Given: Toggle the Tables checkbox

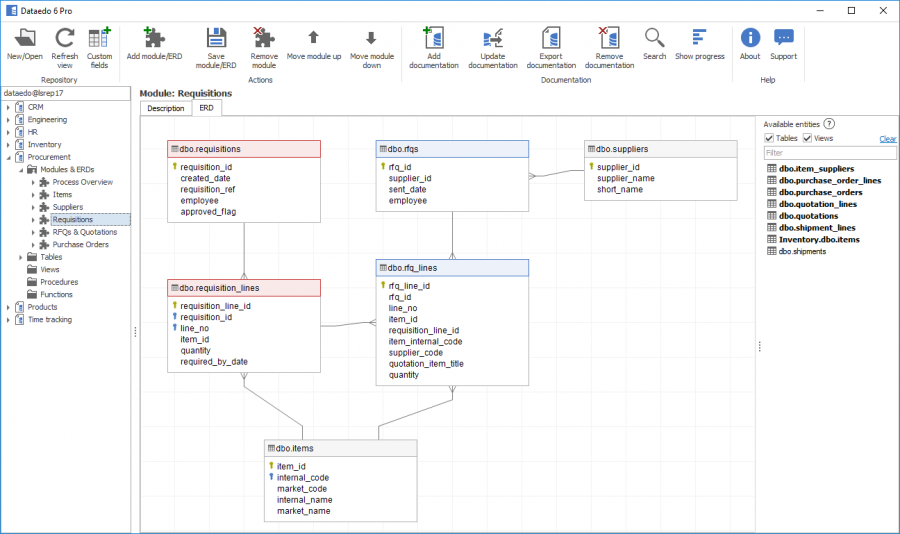Looking at the screenshot, I should point(769,138).
